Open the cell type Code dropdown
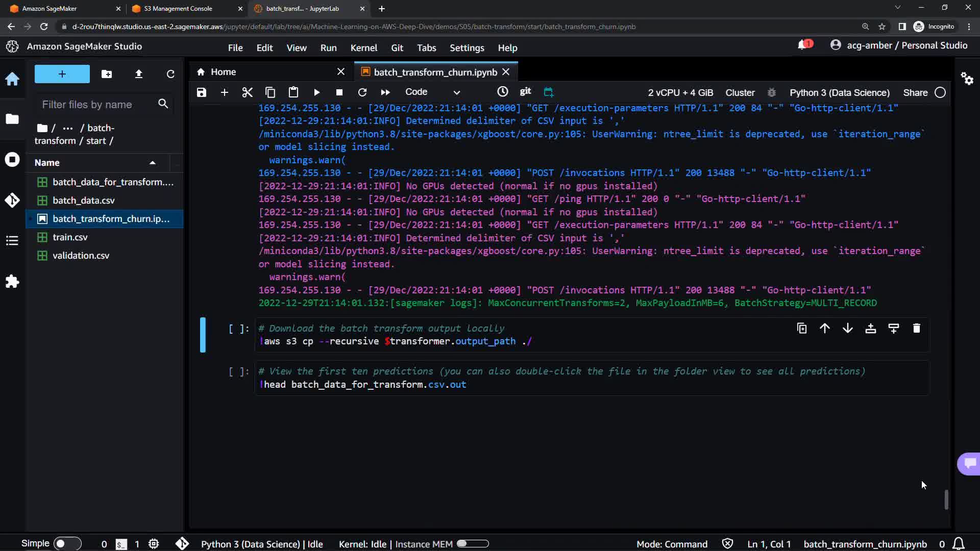Image resolution: width=980 pixels, height=551 pixels. click(432, 92)
